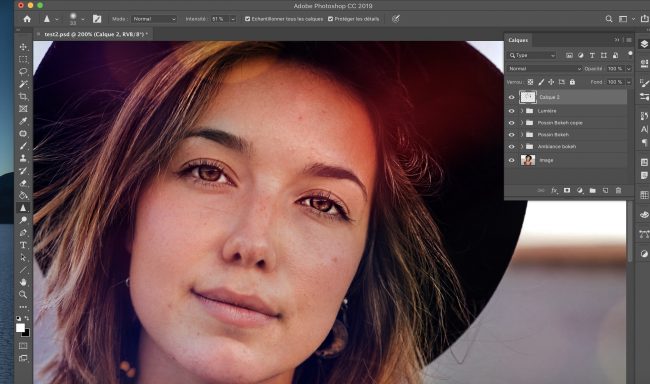Create a new adjustment layer
This screenshot has width=650, height=384.
(x=580, y=190)
